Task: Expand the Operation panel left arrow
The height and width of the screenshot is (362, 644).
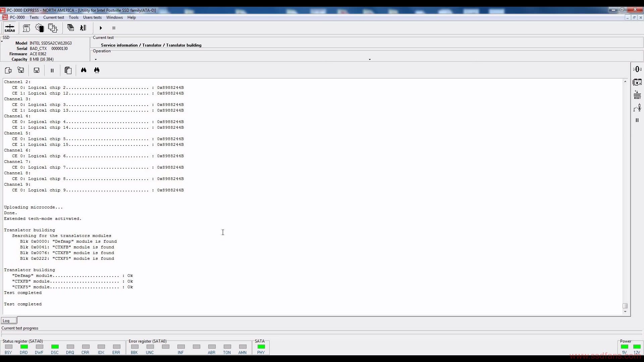Action: [96, 59]
